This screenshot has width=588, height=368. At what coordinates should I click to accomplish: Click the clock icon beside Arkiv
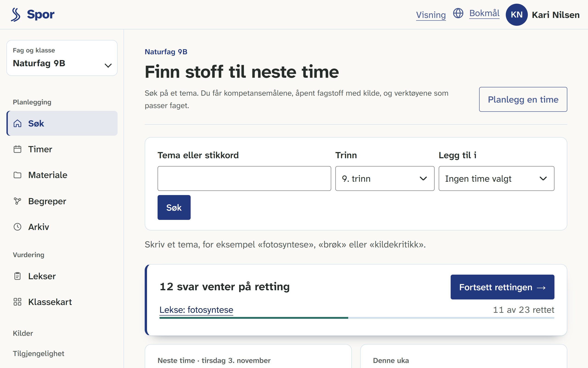click(17, 227)
